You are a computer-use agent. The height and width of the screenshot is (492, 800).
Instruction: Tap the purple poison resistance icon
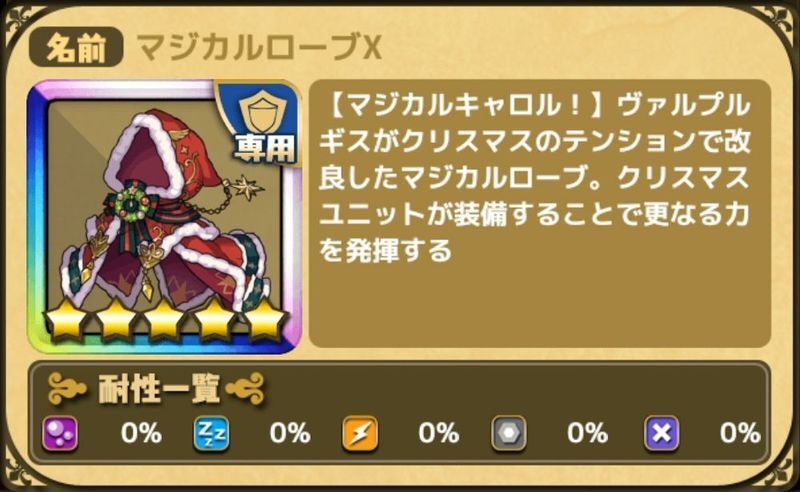pos(60,433)
